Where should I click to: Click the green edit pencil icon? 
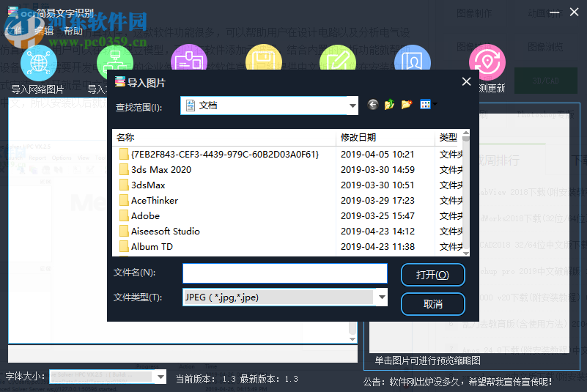click(x=338, y=57)
